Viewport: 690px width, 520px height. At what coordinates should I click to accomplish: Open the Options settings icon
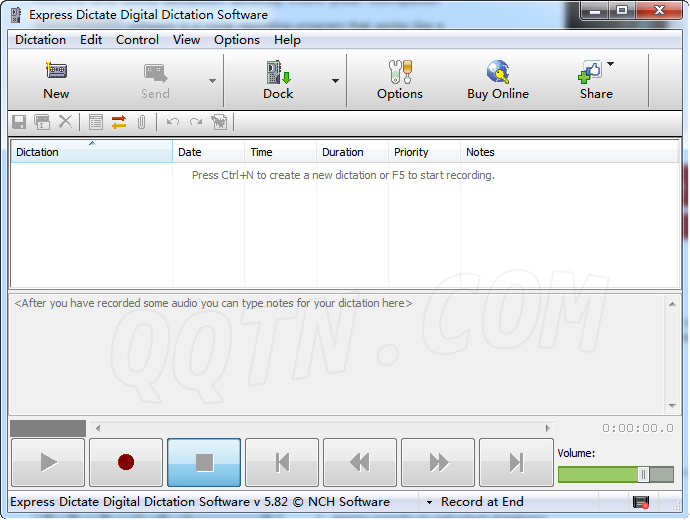tap(400, 80)
